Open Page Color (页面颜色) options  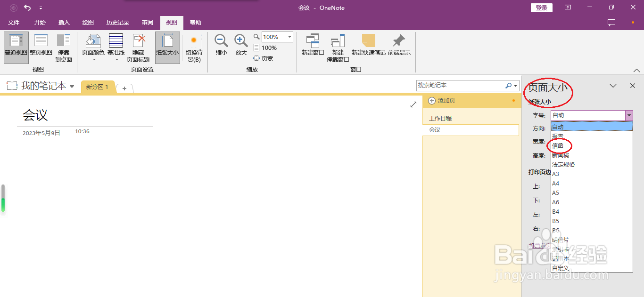tap(93, 48)
